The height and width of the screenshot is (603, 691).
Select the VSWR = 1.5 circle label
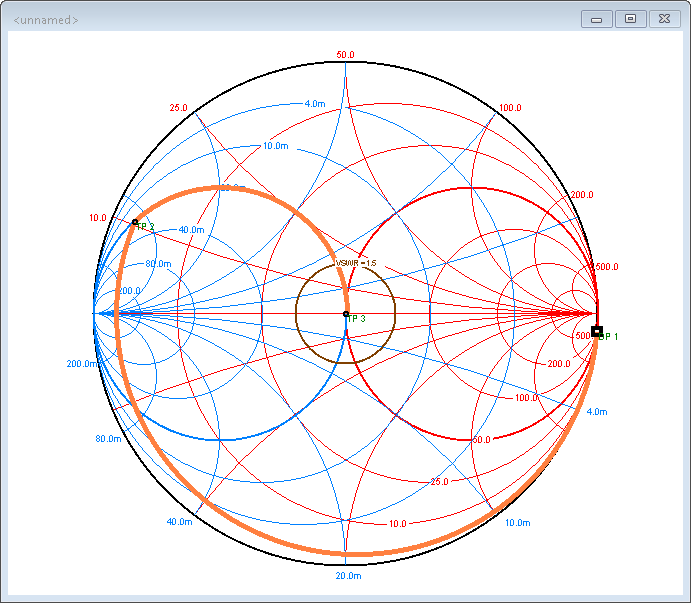coord(355,263)
